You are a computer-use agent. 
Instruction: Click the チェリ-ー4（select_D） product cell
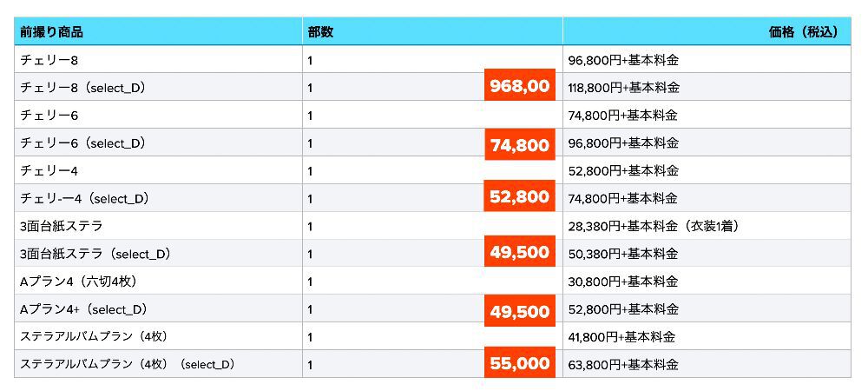(85, 199)
